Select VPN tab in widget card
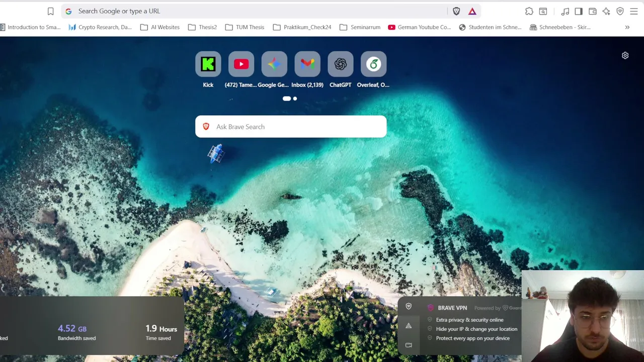The height and width of the screenshot is (362, 644). [409, 307]
